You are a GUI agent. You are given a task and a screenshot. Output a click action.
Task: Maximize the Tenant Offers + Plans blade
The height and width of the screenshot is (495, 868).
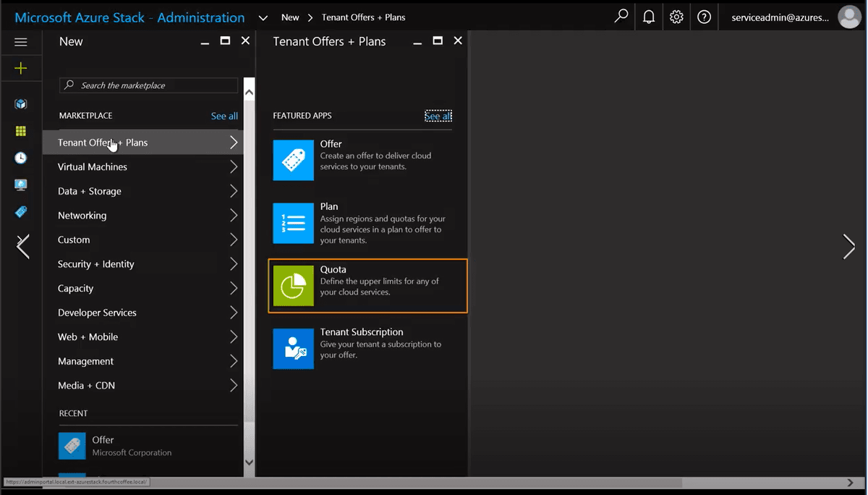[438, 41]
